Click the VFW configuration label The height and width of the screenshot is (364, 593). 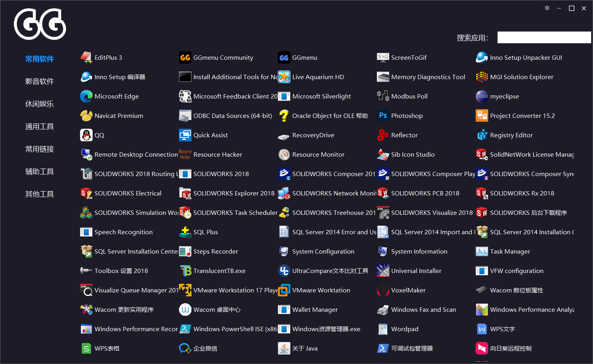click(517, 271)
